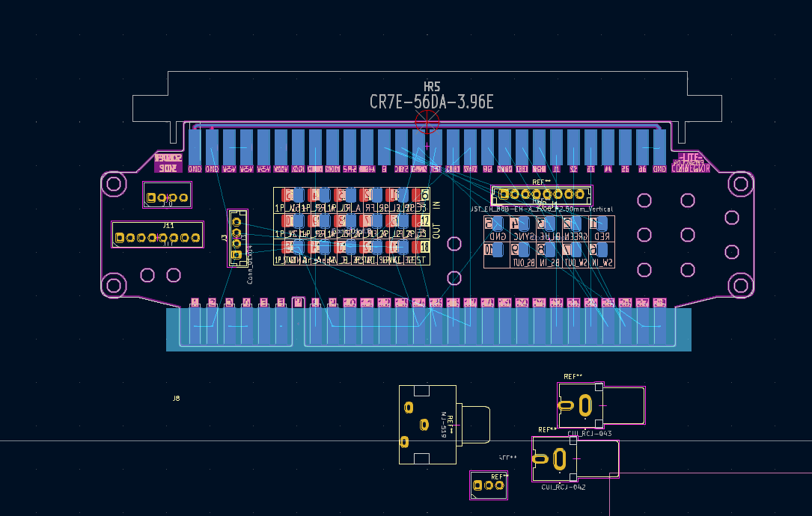Select the upper-right board mounting hole
812x516 pixels.
[741, 184]
